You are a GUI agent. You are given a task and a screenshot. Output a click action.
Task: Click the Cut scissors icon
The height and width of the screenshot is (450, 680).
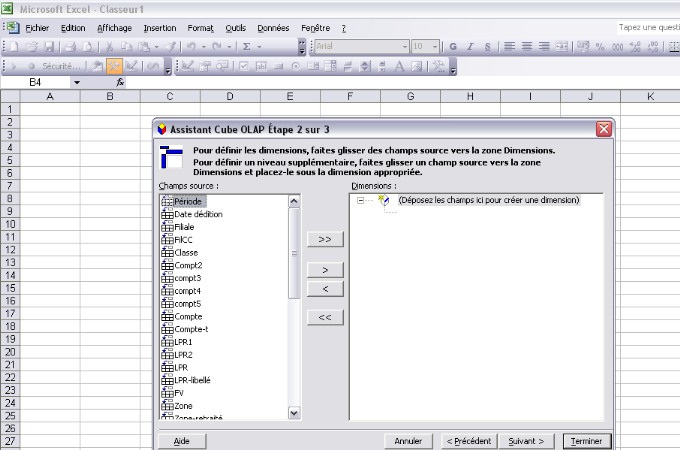tap(109, 46)
